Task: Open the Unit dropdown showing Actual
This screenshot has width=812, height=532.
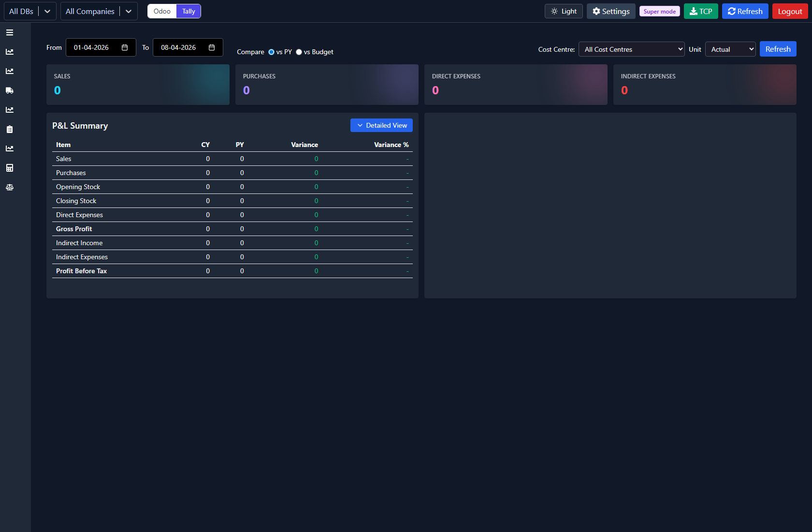Action: (x=730, y=49)
